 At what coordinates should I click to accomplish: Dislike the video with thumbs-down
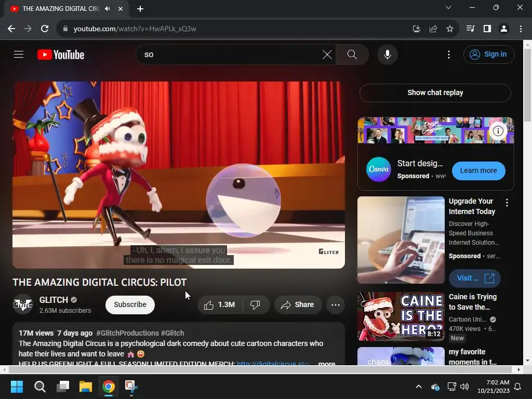click(x=256, y=304)
